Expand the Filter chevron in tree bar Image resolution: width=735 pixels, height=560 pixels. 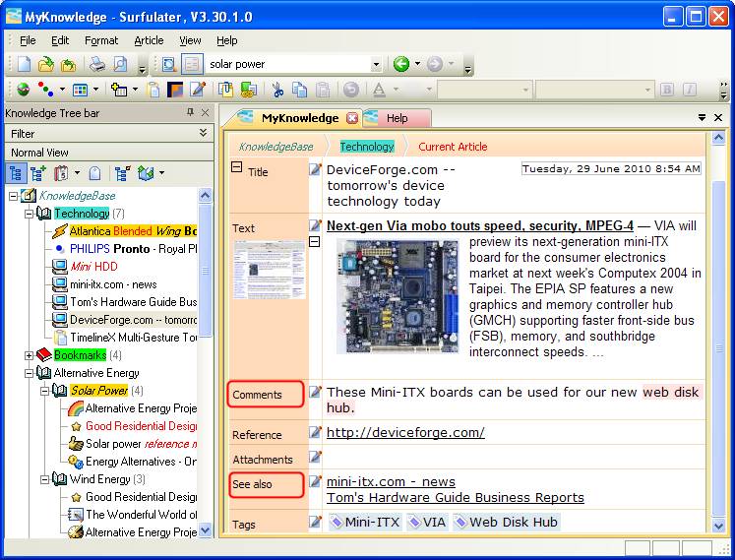pos(203,133)
